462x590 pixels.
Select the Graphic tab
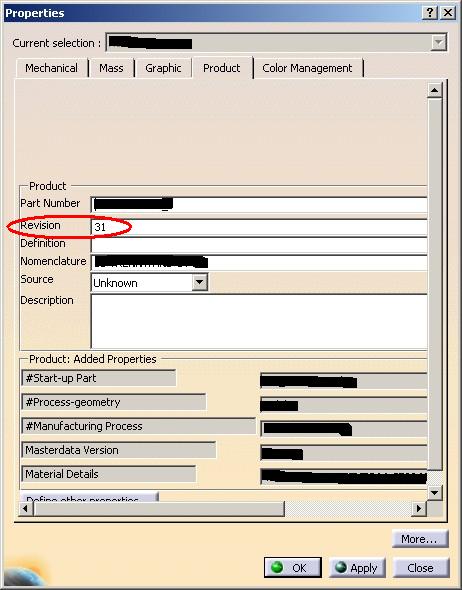coord(163,68)
